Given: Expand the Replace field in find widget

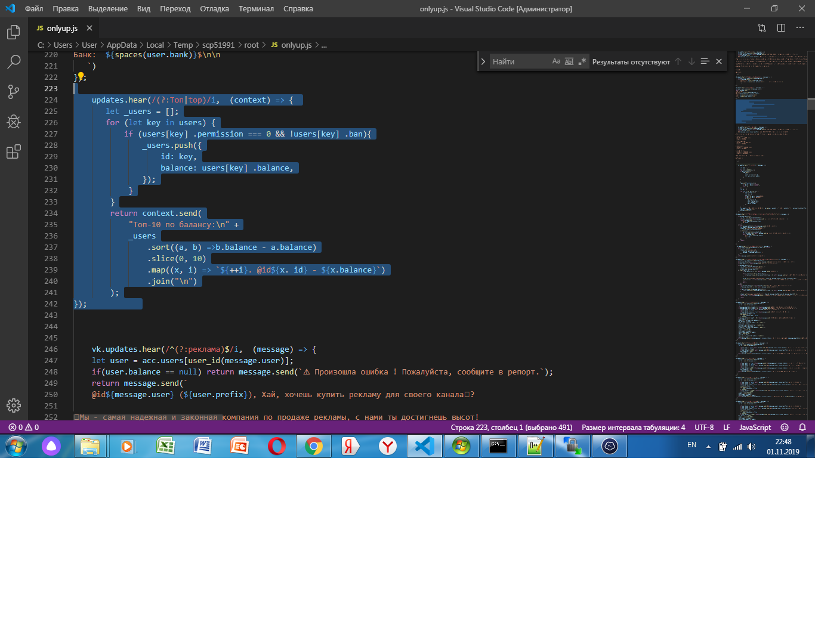Looking at the screenshot, I should point(483,61).
